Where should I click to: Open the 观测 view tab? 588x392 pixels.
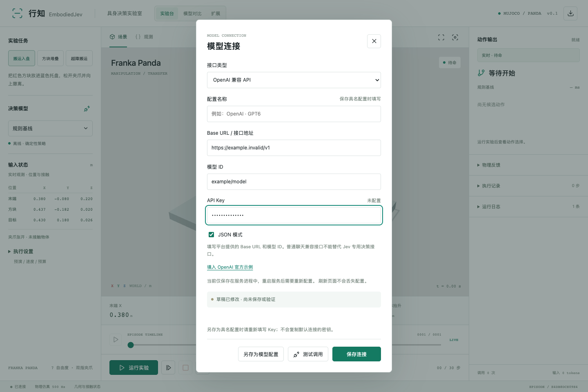[144, 37]
